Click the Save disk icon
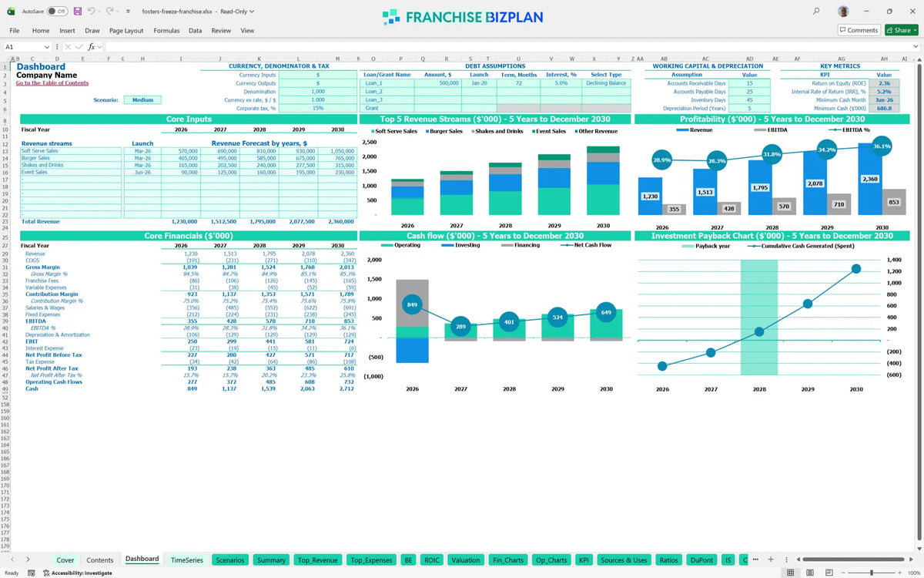Viewport: 924px width, 578px height. pos(77,12)
